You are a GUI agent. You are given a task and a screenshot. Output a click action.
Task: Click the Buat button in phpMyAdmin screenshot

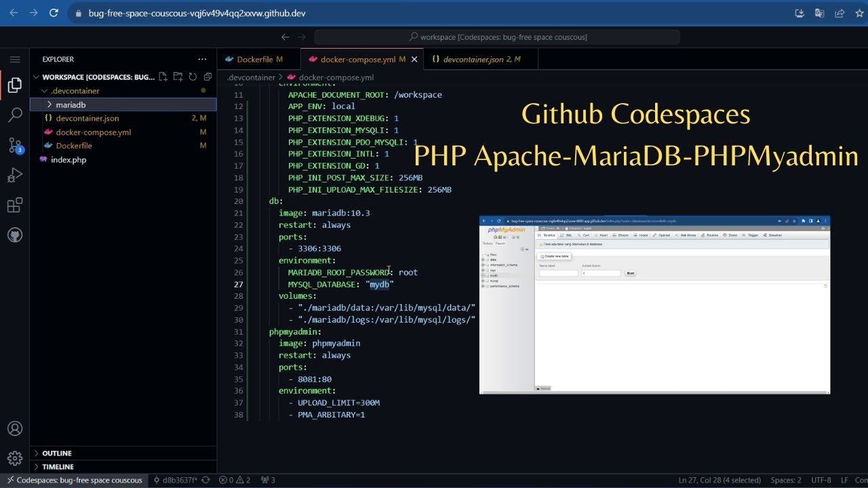point(631,273)
